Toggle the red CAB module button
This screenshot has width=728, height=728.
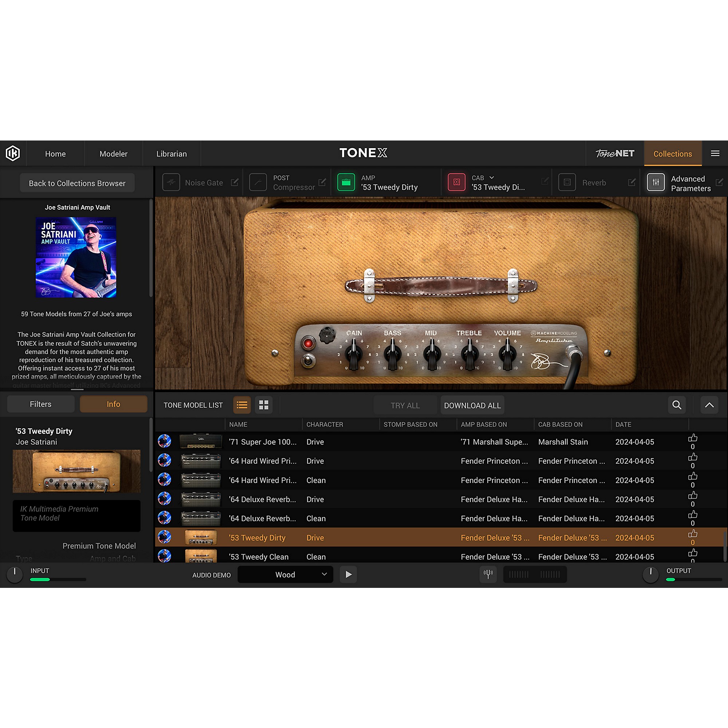[456, 182]
